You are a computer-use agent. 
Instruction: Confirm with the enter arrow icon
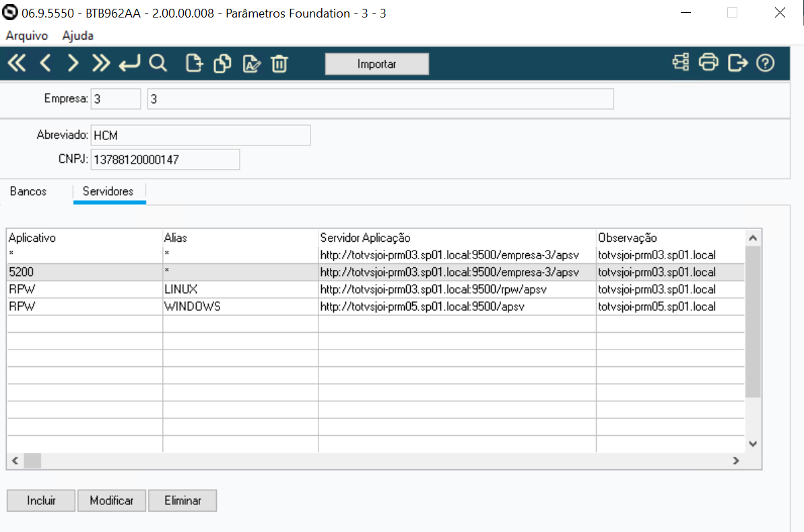(129, 63)
